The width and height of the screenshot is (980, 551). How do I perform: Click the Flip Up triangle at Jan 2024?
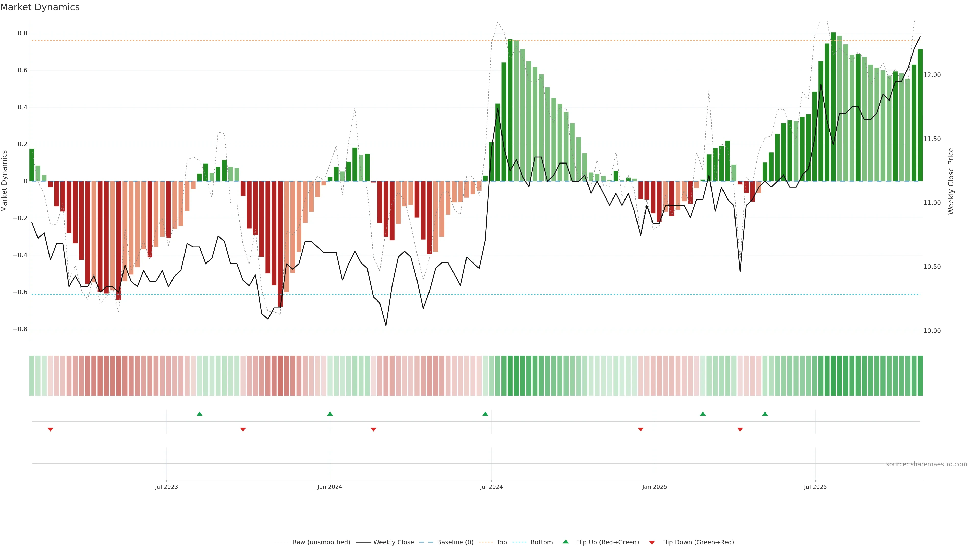coord(330,414)
